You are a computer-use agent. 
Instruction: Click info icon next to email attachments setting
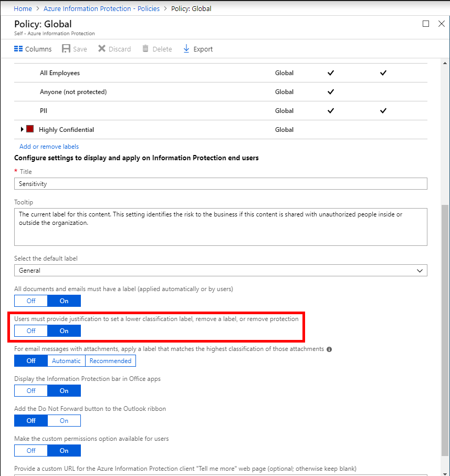tap(329, 349)
